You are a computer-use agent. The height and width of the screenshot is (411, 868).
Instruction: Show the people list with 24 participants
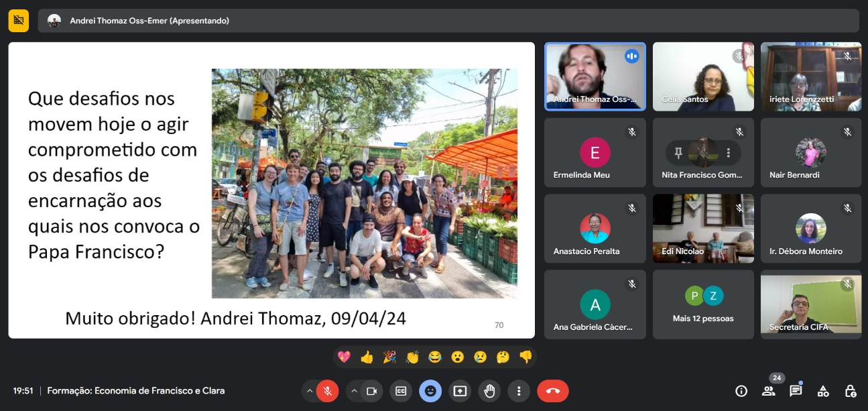click(x=769, y=391)
